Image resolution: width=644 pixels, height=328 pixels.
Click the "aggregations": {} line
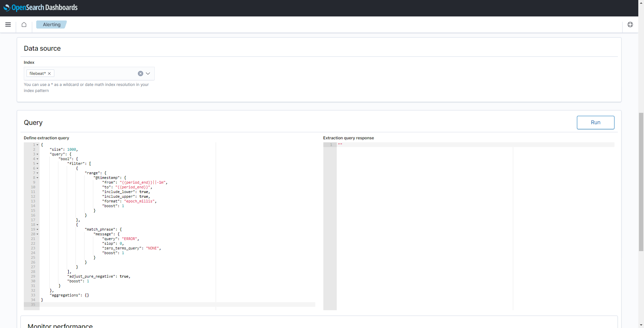pos(69,295)
